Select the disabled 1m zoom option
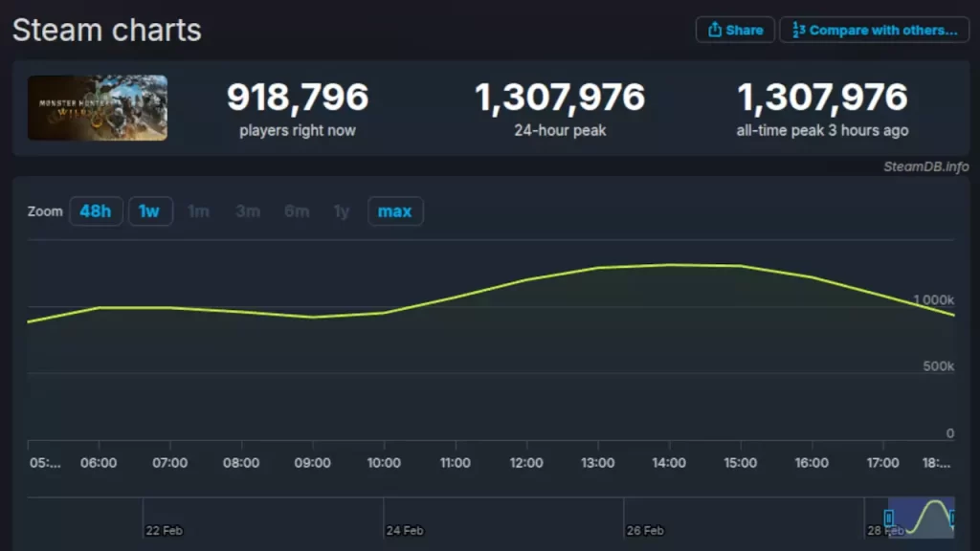Screen dimensions: 980x551 (x=198, y=211)
